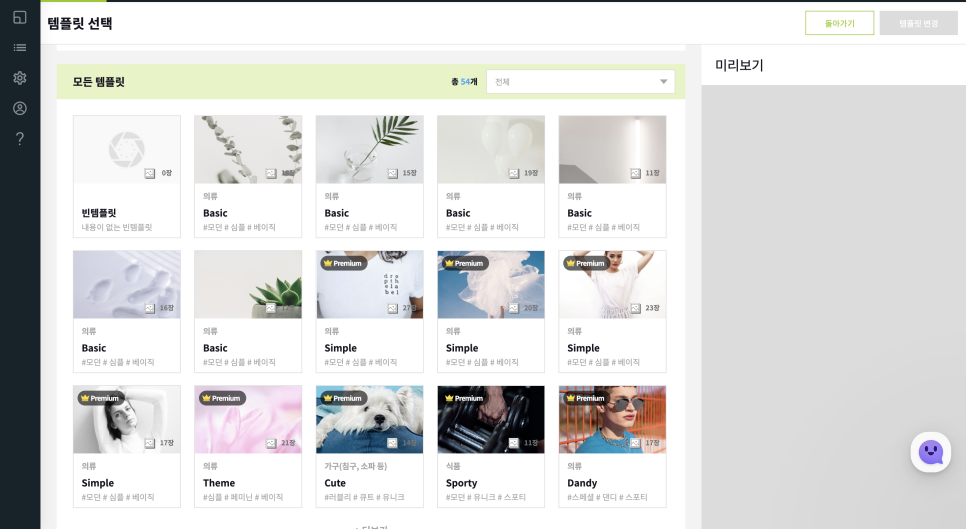Click Premium badge on blue sky Simple card
966x529 pixels.
pyautogui.click(x=465, y=264)
